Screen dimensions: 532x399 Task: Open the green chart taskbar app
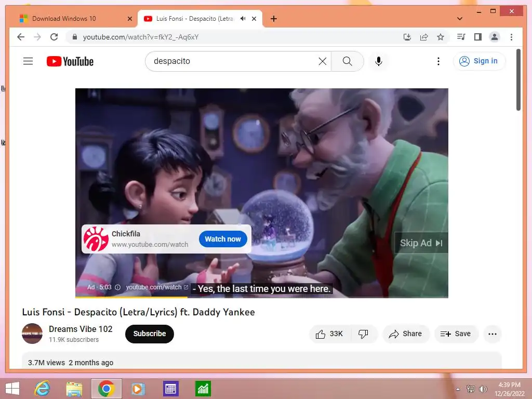(x=203, y=389)
